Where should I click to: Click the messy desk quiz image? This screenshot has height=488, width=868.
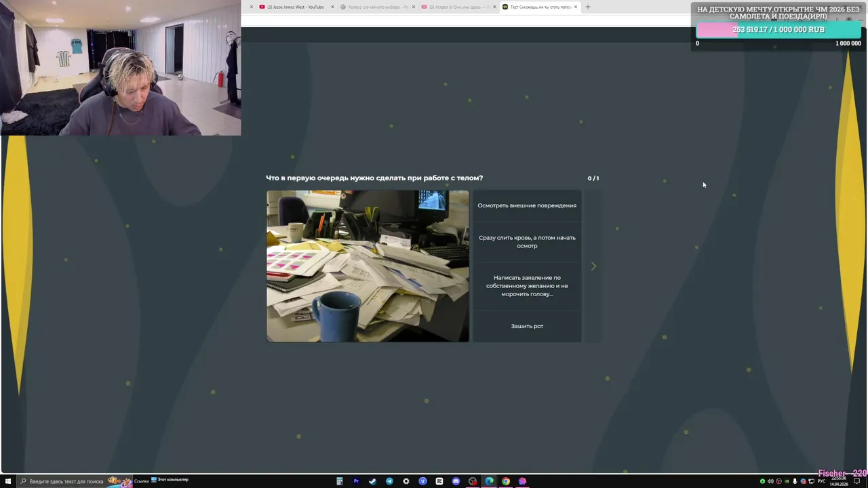click(x=368, y=266)
